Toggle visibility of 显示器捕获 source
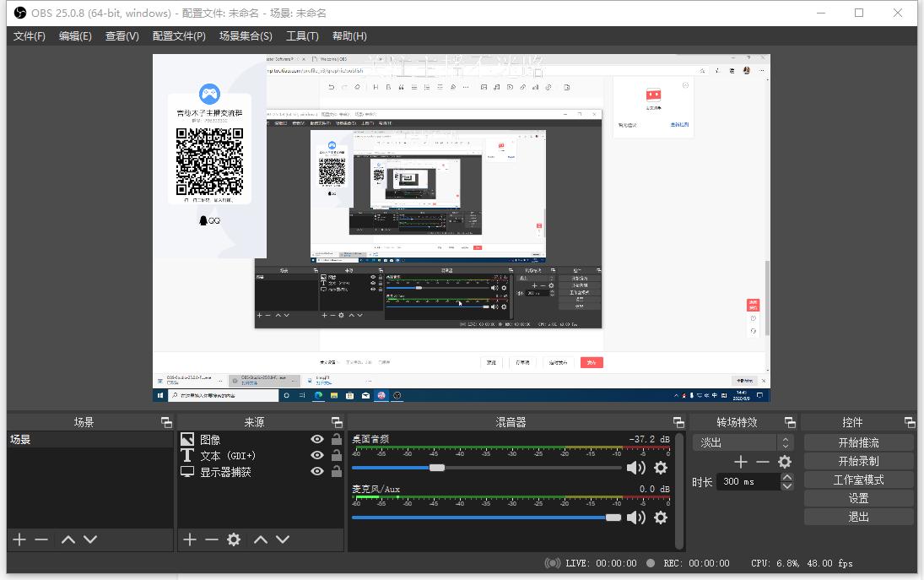 (317, 471)
